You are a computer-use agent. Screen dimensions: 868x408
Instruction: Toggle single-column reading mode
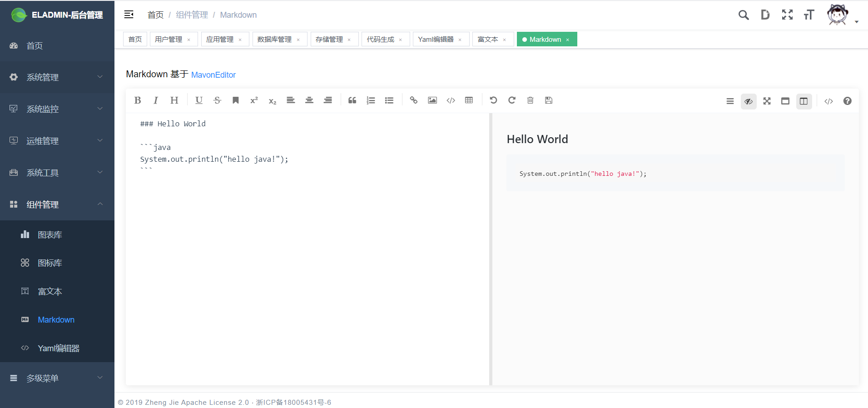point(785,101)
